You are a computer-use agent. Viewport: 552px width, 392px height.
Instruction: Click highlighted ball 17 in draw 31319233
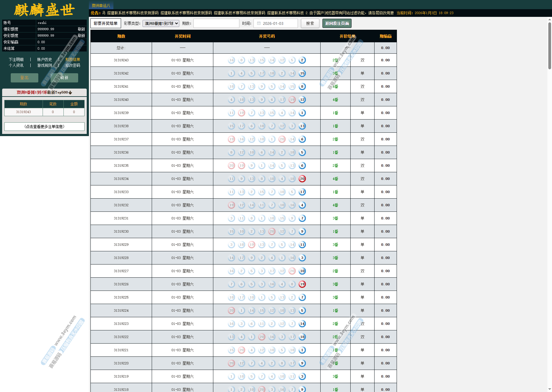(x=302, y=192)
